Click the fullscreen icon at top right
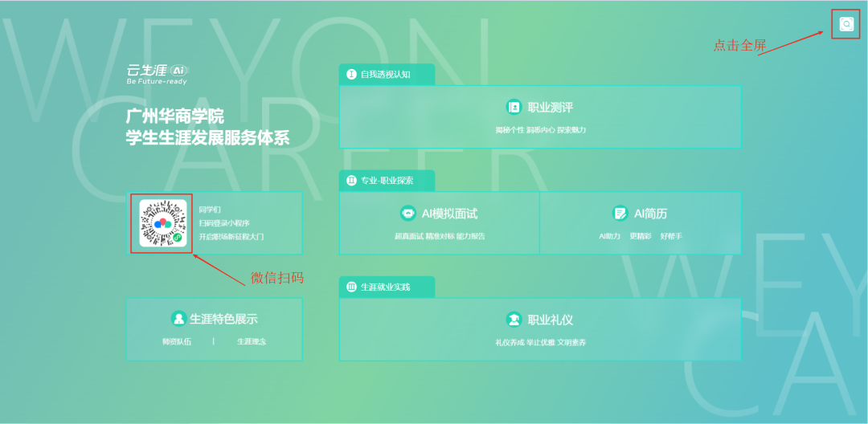The height and width of the screenshot is (424, 868). click(845, 24)
